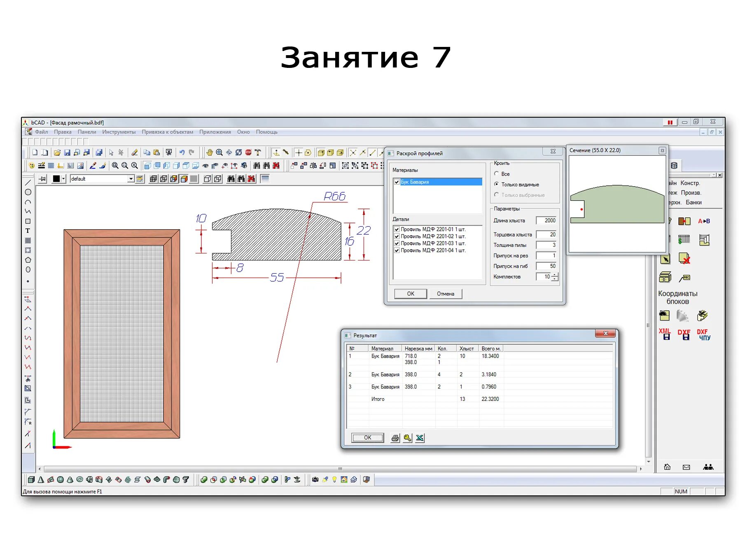Select the Pan hand tool
Screen dimensions: 747x560
[x=210, y=153]
